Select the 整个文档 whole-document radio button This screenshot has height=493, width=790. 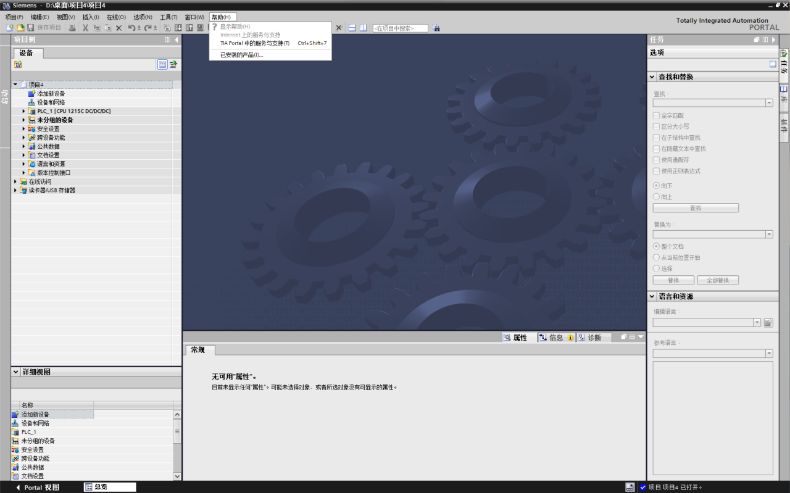click(x=656, y=246)
